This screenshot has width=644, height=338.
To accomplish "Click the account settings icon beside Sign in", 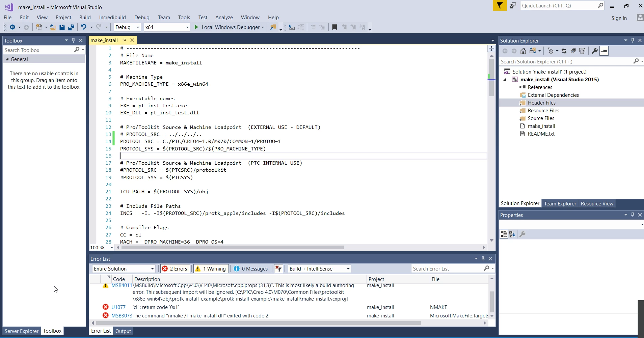I will point(640,18).
